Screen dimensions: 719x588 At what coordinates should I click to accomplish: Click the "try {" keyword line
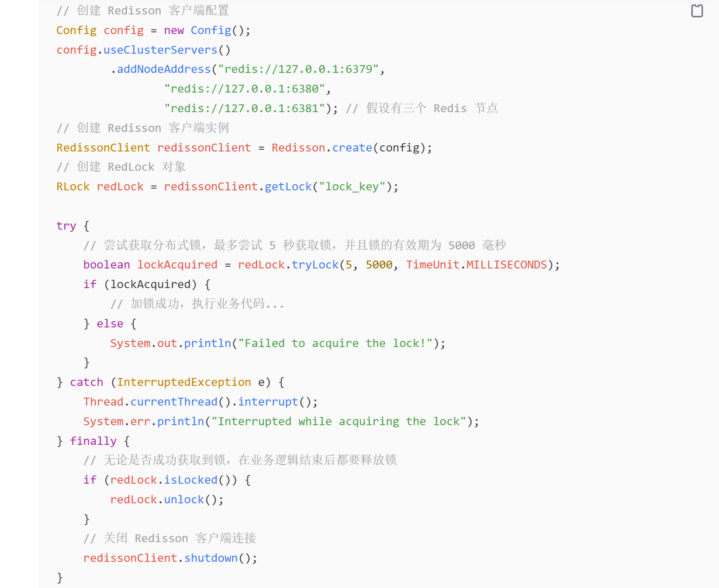click(73, 226)
